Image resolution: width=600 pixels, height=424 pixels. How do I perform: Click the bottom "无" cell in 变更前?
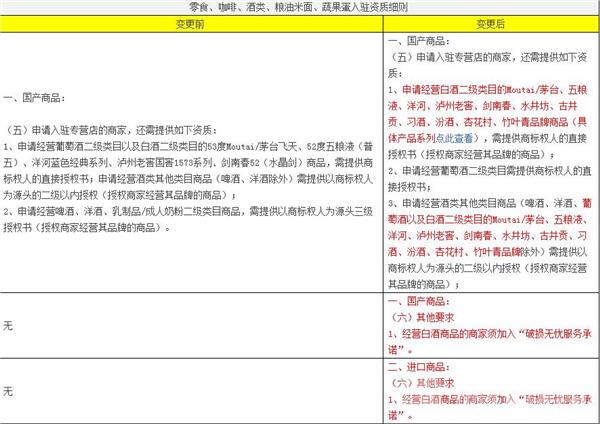pyautogui.click(x=9, y=391)
